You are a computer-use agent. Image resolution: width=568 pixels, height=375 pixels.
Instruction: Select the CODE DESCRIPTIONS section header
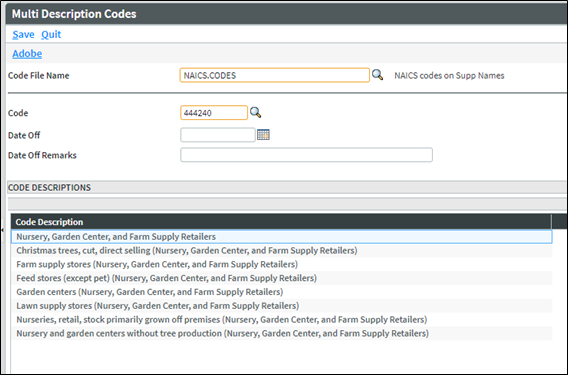click(286, 187)
